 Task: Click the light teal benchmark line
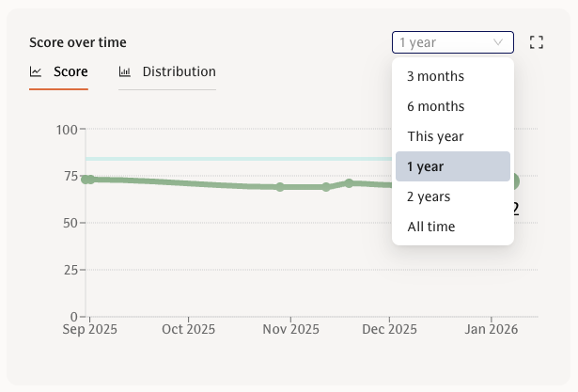[235, 159]
